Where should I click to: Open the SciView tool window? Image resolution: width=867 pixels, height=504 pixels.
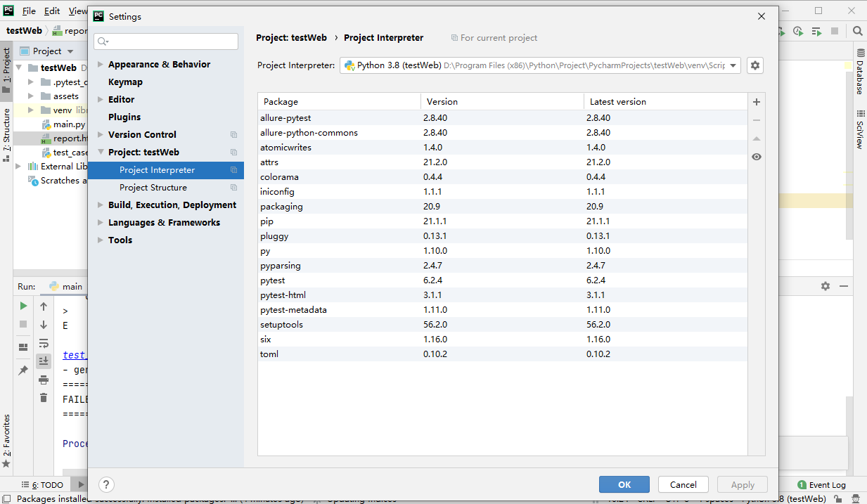860,129
